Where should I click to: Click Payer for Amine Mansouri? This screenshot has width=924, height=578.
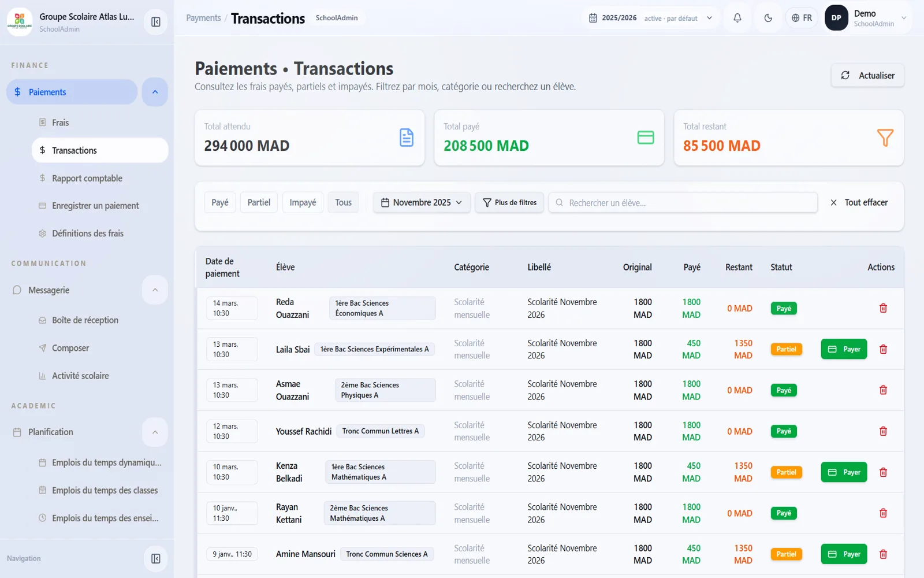[844, 554]
